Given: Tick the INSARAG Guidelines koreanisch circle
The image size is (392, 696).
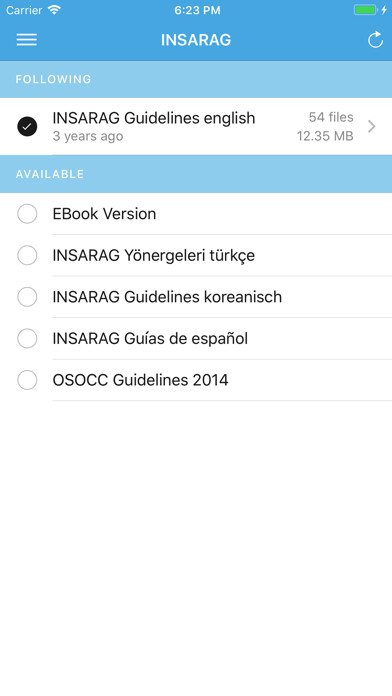Looking at the screenshot, I should point(27,297).
